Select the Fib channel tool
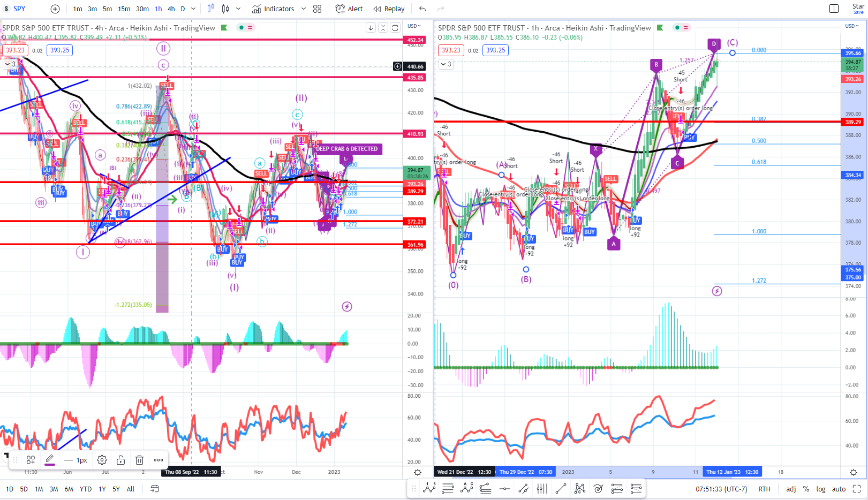Viewport: 868px width, 500px height. 617,488
